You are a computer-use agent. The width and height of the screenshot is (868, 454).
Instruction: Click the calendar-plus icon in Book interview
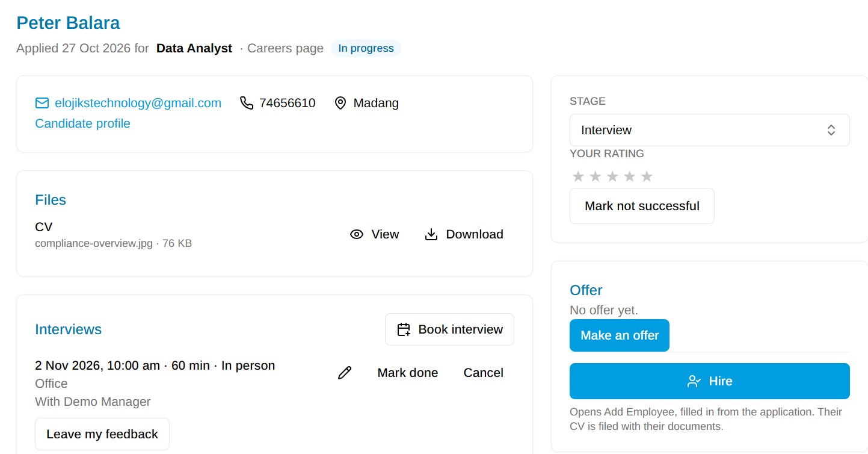(x=404, y=329)
